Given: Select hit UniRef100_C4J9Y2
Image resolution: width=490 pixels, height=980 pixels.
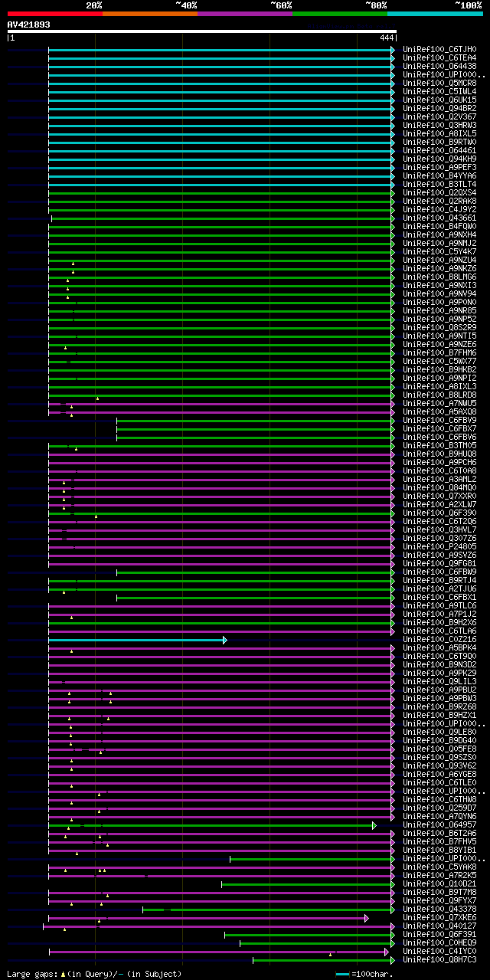Looking at the screenshot, I should [x=439, y=209].
